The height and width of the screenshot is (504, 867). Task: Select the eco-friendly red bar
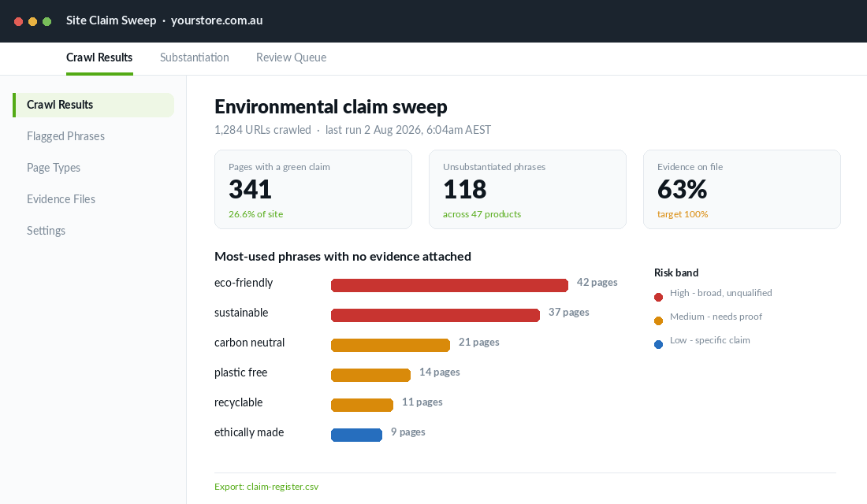click(x=449, y=285)
